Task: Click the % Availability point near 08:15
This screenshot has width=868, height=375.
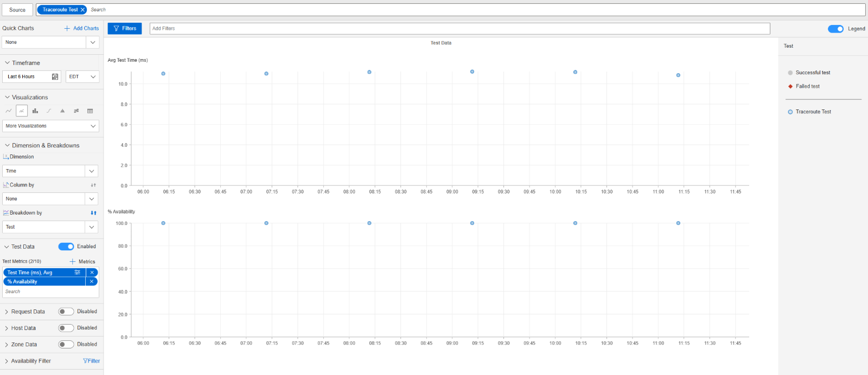Action: tap(369, 223)
